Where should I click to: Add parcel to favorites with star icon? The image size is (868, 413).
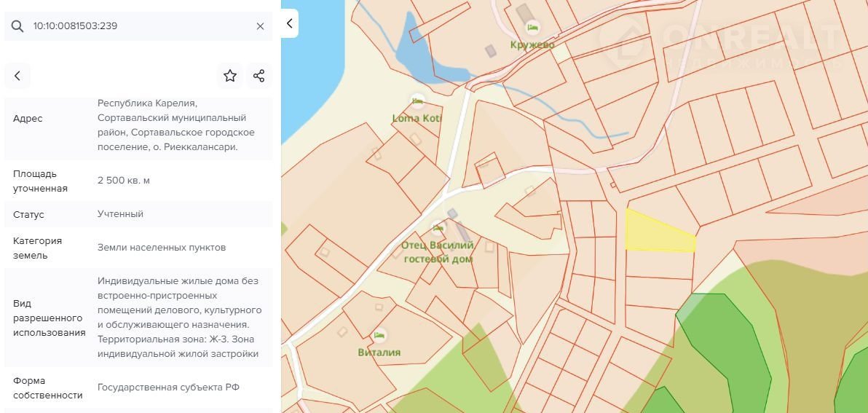[230, 76]
